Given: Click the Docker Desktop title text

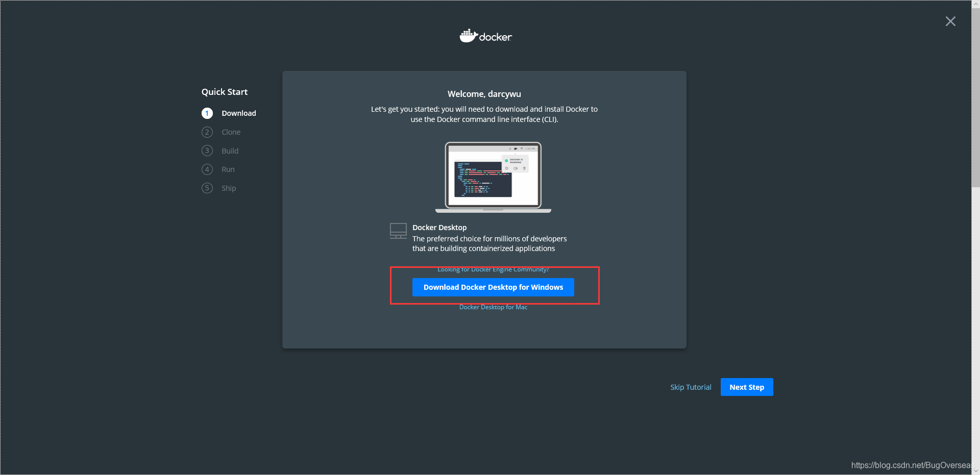Looking at the screenshot, I should [x=439, y=228].
